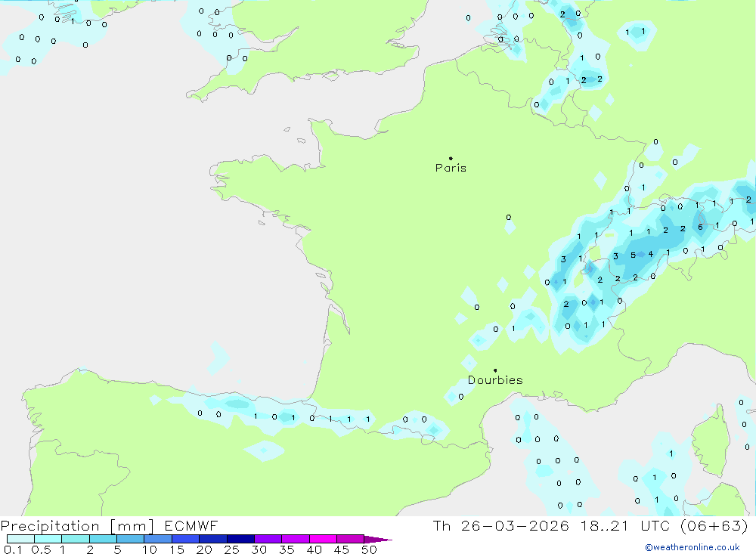Pick the 40–45 mm legend swatch
Viewport: 756px width, 554px height.
(323, 539)
